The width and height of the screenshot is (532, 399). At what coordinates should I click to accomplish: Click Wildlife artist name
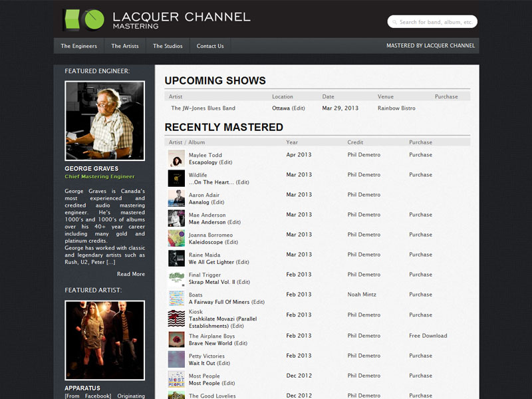pyautogui.click(x=198, y=175)
